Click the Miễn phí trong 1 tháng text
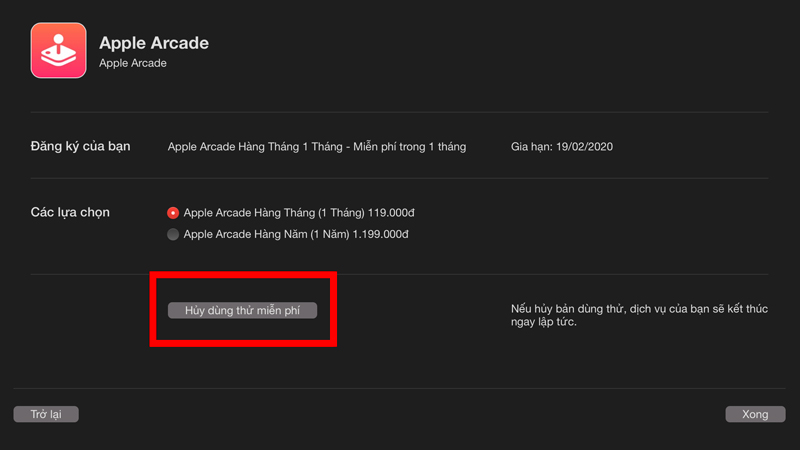Image resolution: width=800 pixels, height=450 pixels. click(x=415, y=147)
